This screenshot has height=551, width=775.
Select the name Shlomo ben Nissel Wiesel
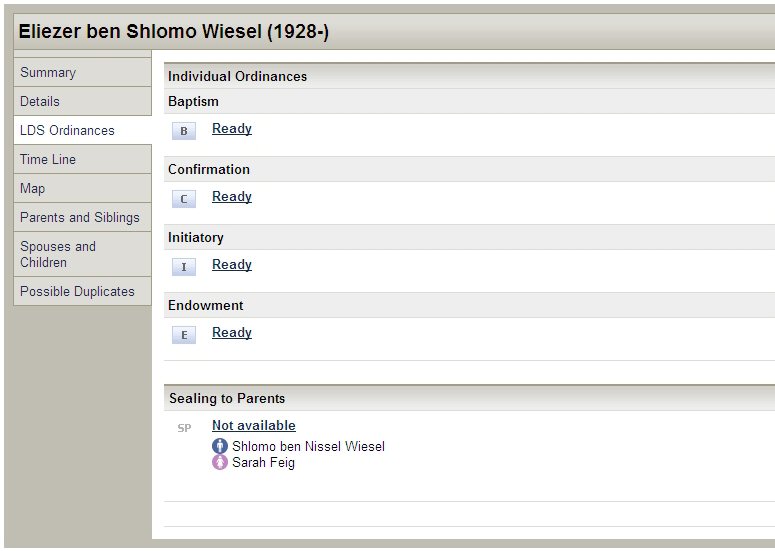point(308,446)
